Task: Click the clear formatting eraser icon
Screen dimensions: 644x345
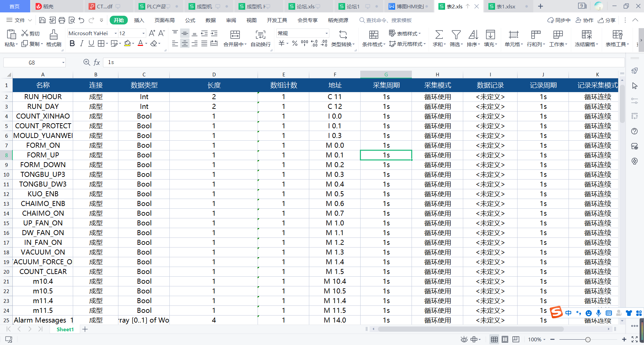Action: tap(154, 44)
